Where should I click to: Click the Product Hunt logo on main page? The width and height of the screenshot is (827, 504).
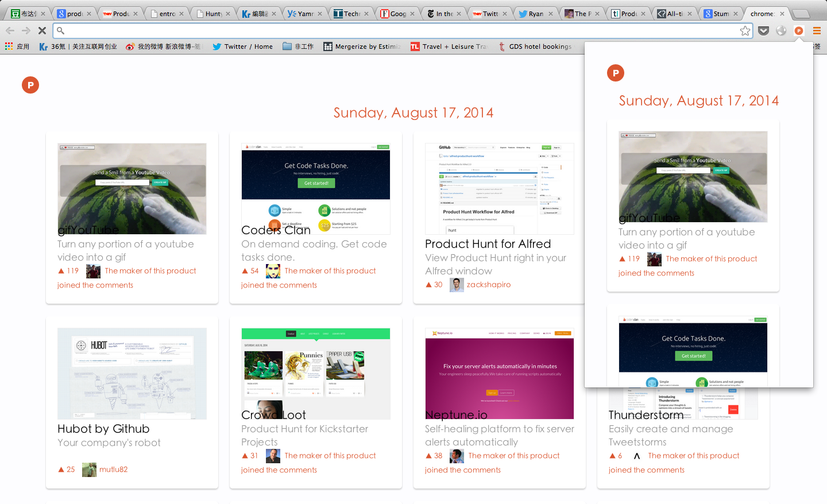(30, 85)
